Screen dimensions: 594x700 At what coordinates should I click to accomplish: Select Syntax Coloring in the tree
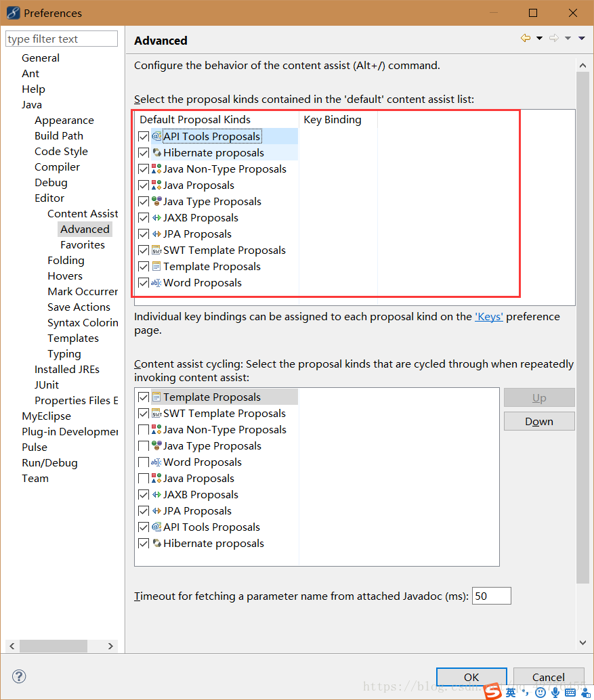click(83, 323)
